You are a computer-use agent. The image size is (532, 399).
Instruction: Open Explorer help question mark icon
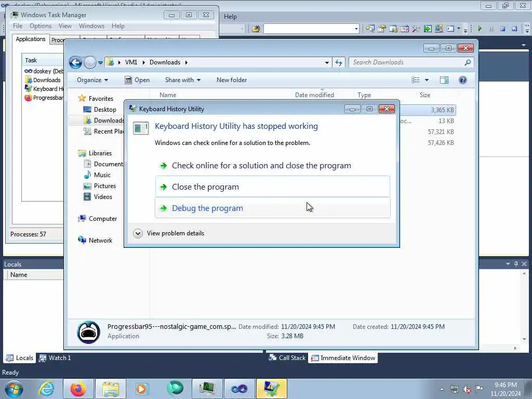click(462, 80)
